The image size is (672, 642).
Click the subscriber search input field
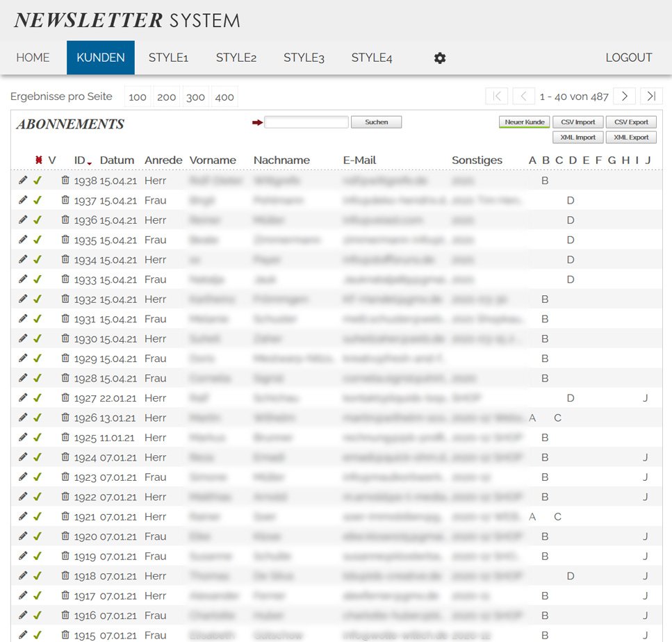point(306,122)
